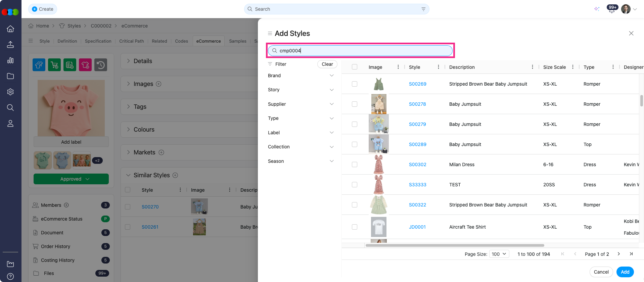Select the checkbox for Milan Dress row
This screenshot has height=282, width=644.
coord(355,164)
